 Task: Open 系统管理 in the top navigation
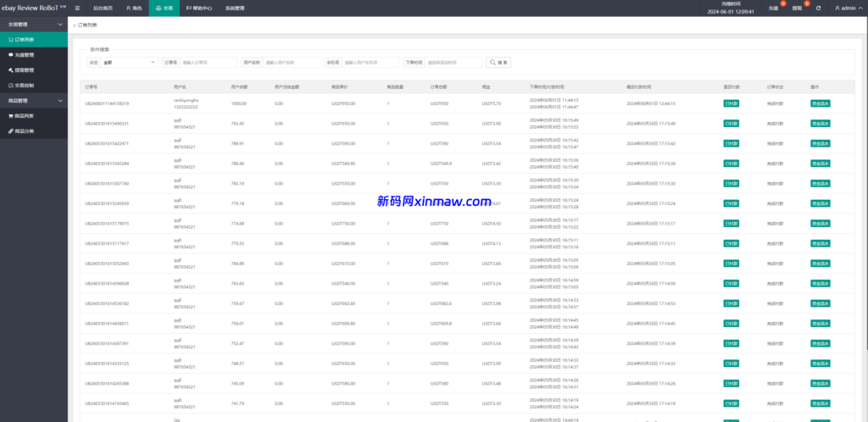(x=235, y=8)
